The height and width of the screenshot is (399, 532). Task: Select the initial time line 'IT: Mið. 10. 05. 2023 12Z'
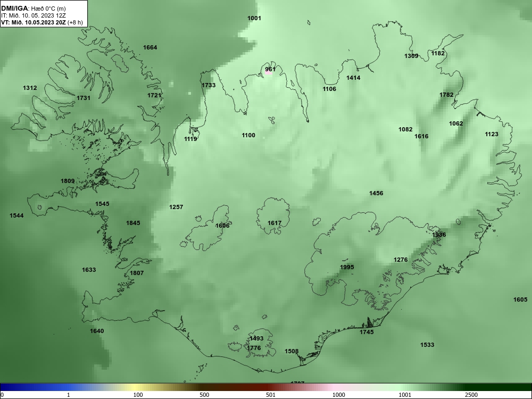(34, 15)
